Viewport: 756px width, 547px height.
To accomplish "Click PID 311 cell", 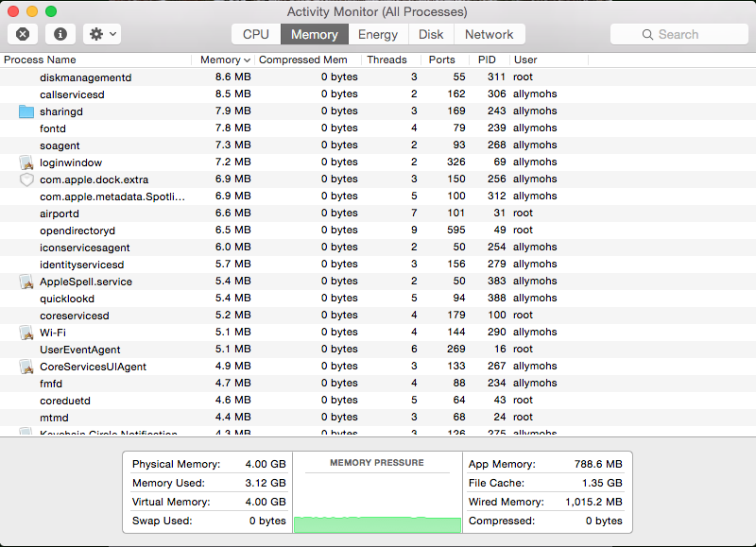I will [x=496, y=77].
